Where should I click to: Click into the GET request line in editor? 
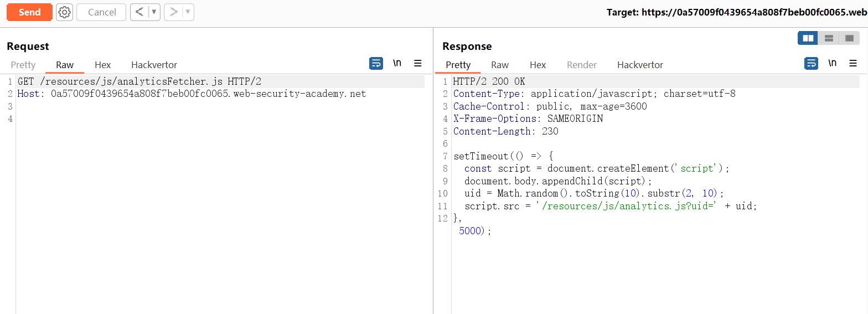[139, 81]
